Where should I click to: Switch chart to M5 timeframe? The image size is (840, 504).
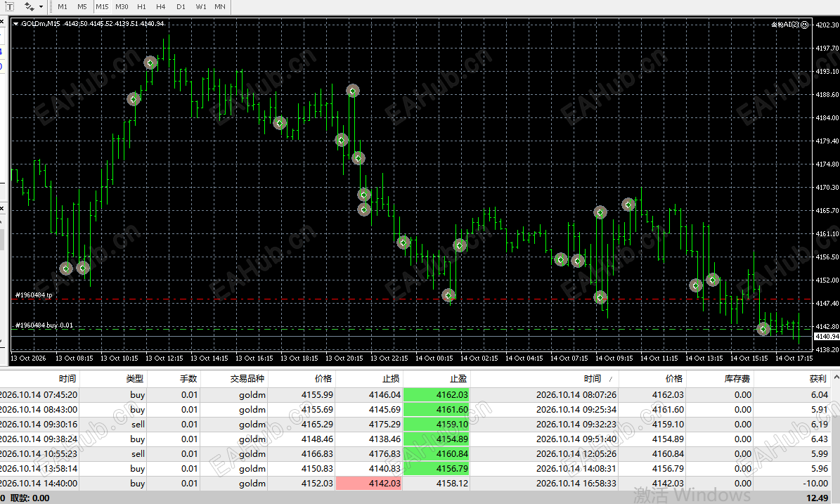point(82,7)
